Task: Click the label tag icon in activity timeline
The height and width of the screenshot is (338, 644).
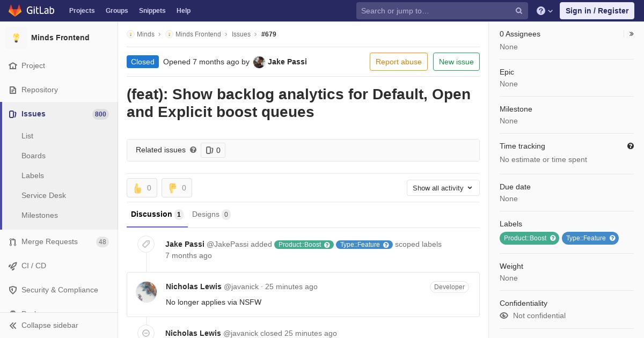Action: (x=146, y=244)
